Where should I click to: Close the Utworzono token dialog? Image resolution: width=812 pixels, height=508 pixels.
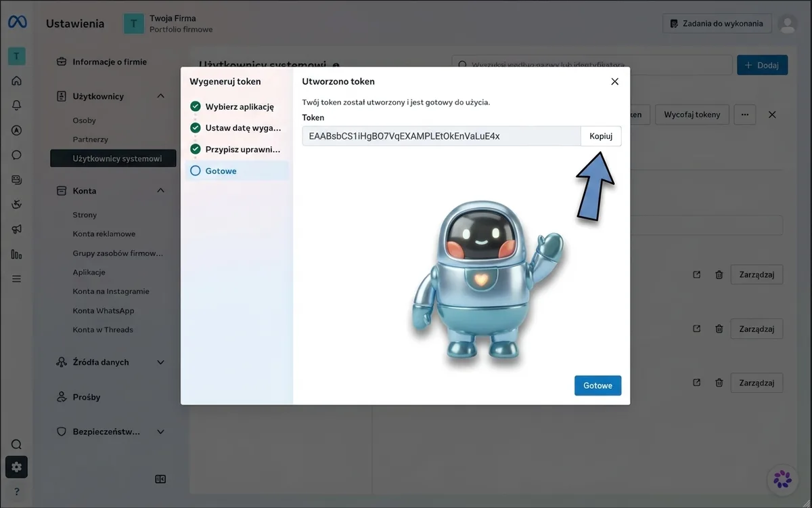coord(614,81)
